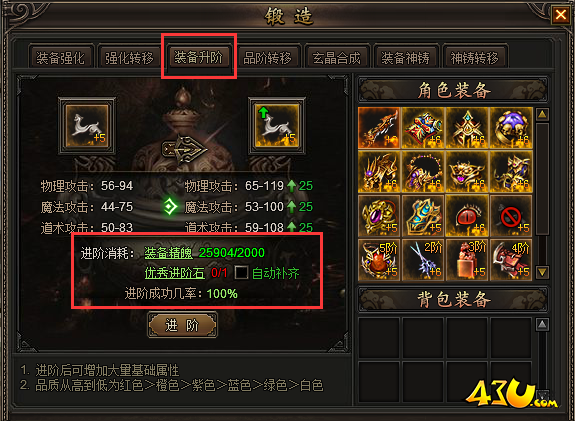Switch to the 装备强化 tab
This screenshot has width=575, height=421.
tap(61, 58)
